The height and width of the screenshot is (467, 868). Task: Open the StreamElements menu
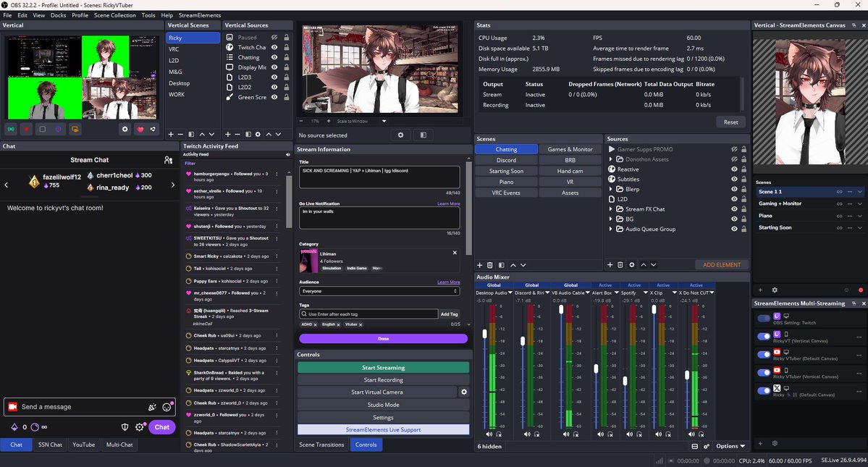coord(200,15)
